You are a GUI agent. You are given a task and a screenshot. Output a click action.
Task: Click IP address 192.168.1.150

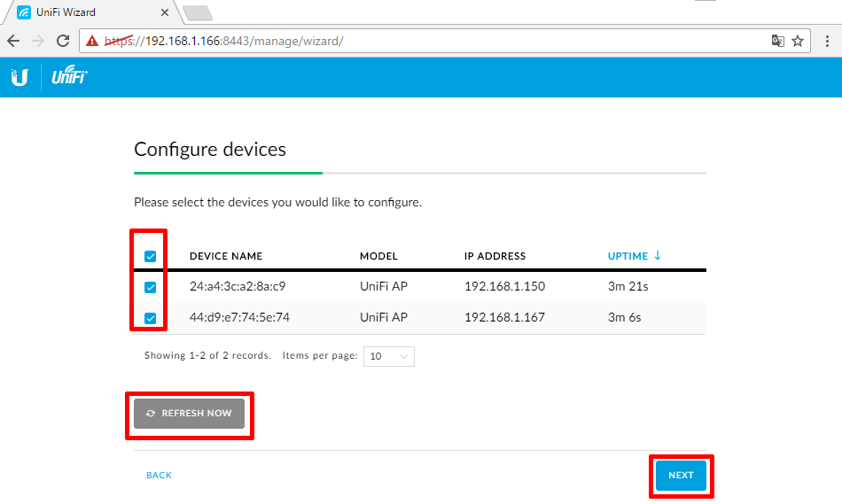pos(505,287)
